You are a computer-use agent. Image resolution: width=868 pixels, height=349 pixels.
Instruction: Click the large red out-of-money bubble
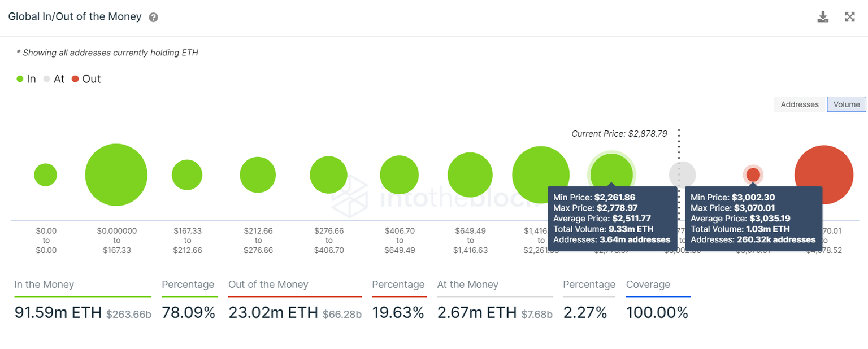coord(824,174)
